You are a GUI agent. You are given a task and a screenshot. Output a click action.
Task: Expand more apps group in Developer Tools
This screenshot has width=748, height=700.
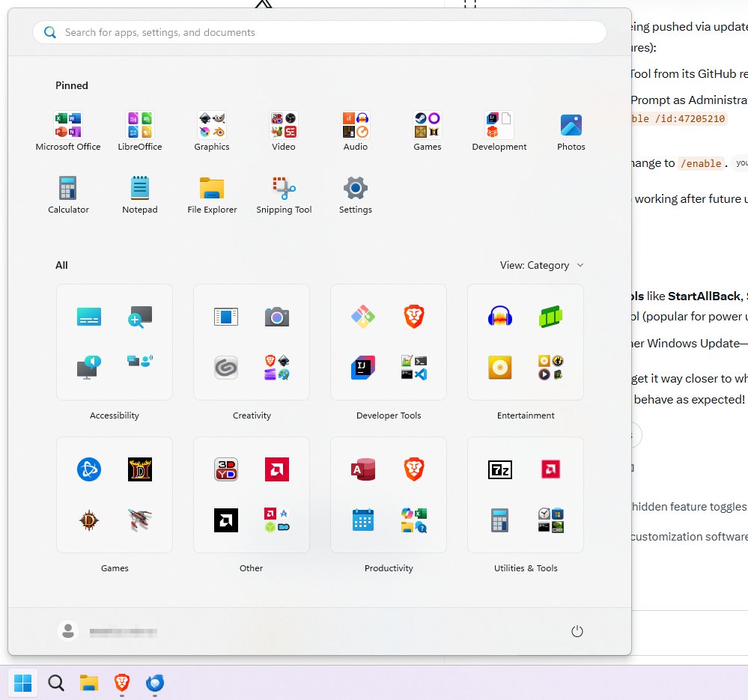(413, 368)
